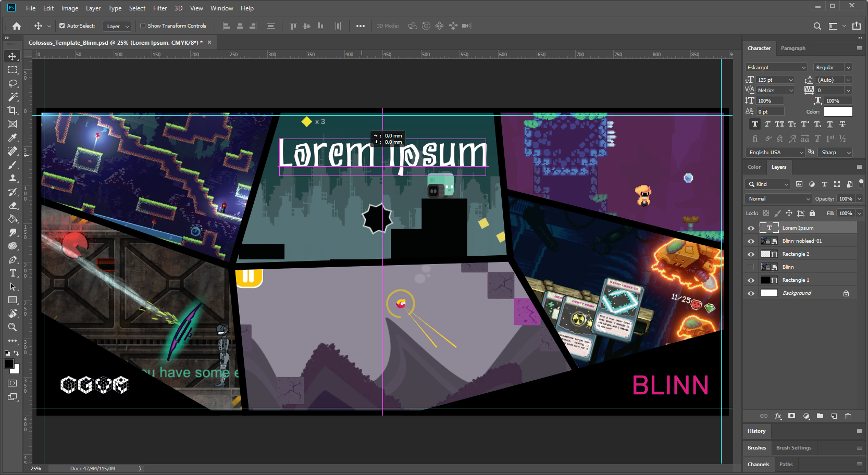
Task: Create a new layer icon
Action: click(834, 416)
